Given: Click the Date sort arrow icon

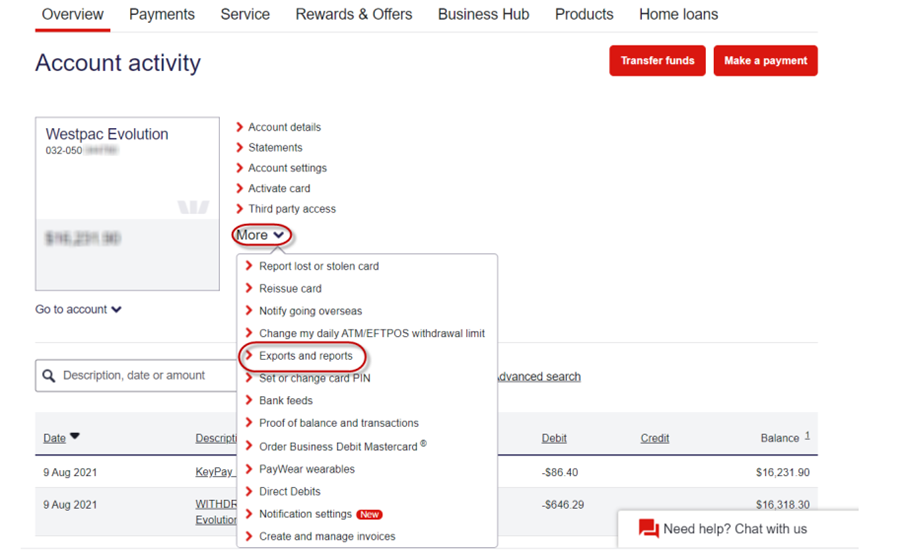Looking at the screenshot, I should [x=75, y=437].
